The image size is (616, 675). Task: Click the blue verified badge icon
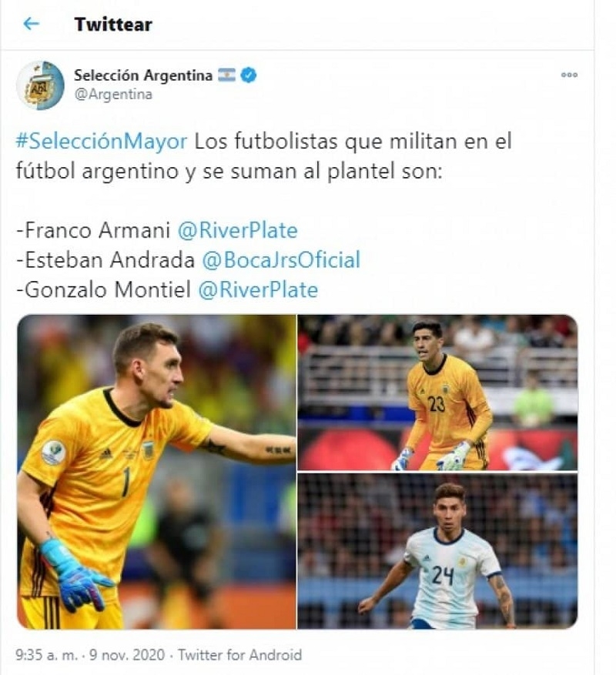point(249,75)
